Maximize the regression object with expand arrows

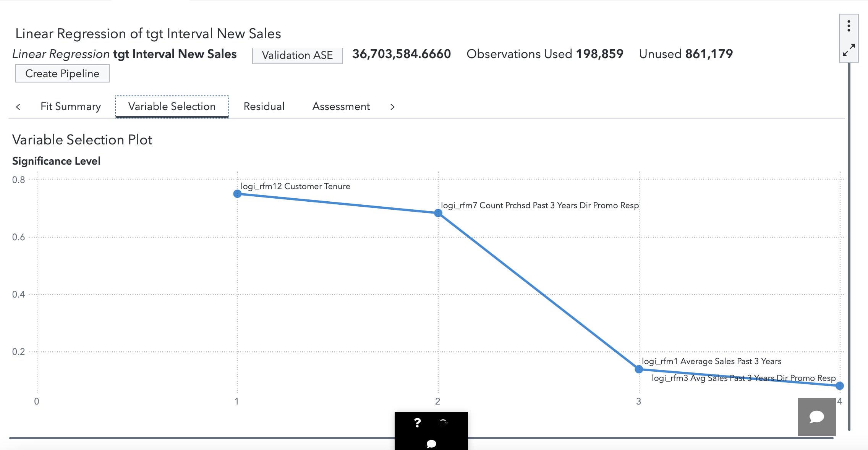click(849, 50)
